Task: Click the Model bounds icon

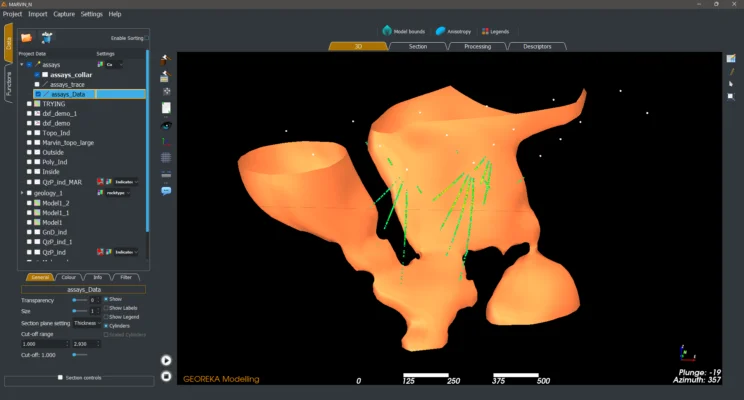Action: click(388, 31)
